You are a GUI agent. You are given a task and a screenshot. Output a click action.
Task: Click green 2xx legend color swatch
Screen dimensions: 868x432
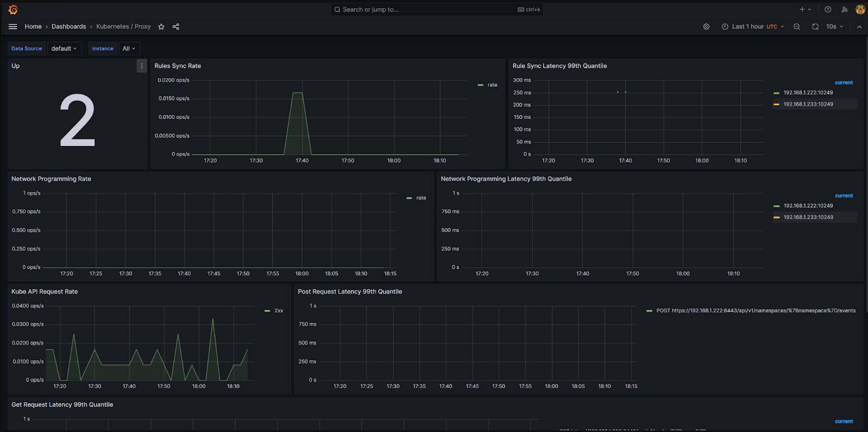pyautogui.click(x=267, y=311)
